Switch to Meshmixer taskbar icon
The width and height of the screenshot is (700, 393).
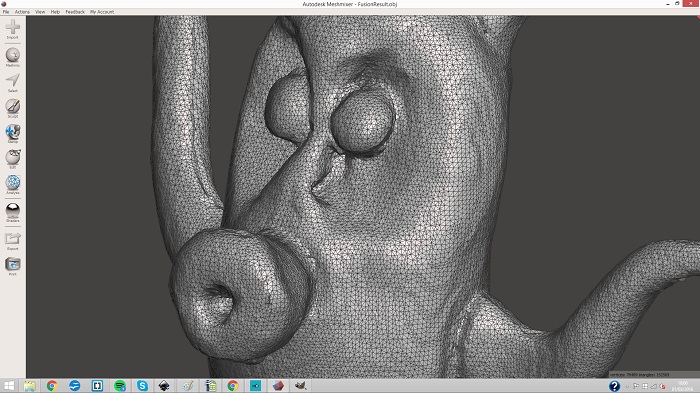point(278,386)
